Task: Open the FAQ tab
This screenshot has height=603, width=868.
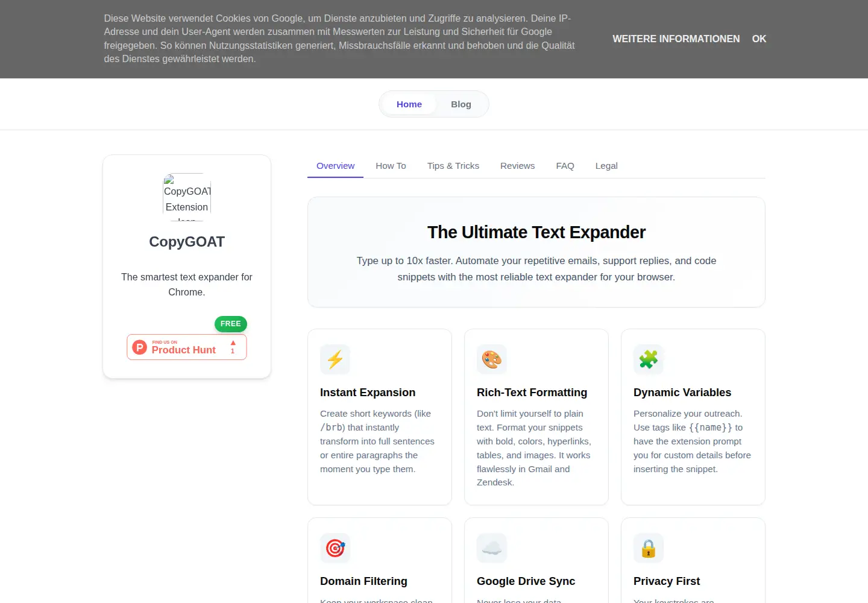Action: point(565,166)
